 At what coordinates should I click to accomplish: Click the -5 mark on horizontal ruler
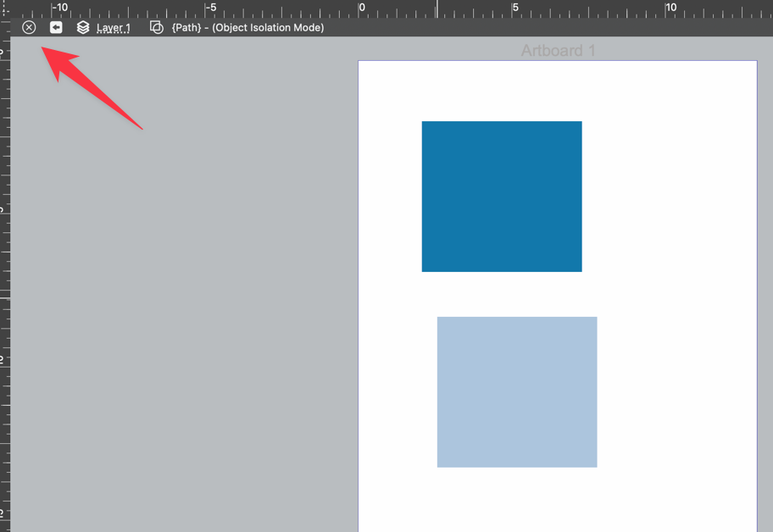point(211,8)
